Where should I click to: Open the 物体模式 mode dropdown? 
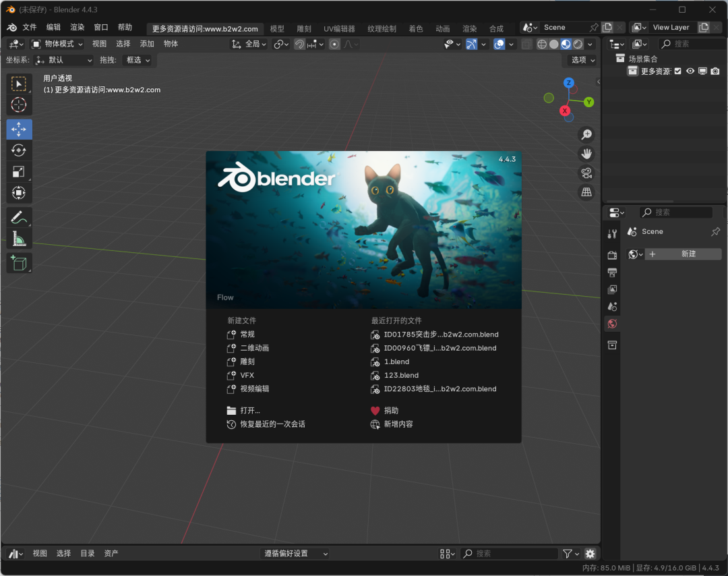(x=58, y=44)
